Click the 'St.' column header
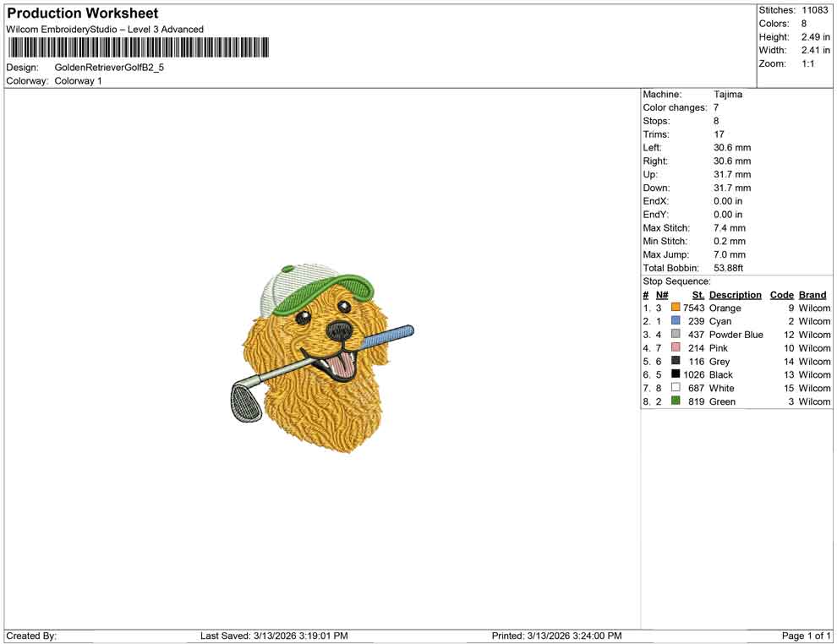 point(698,295)
